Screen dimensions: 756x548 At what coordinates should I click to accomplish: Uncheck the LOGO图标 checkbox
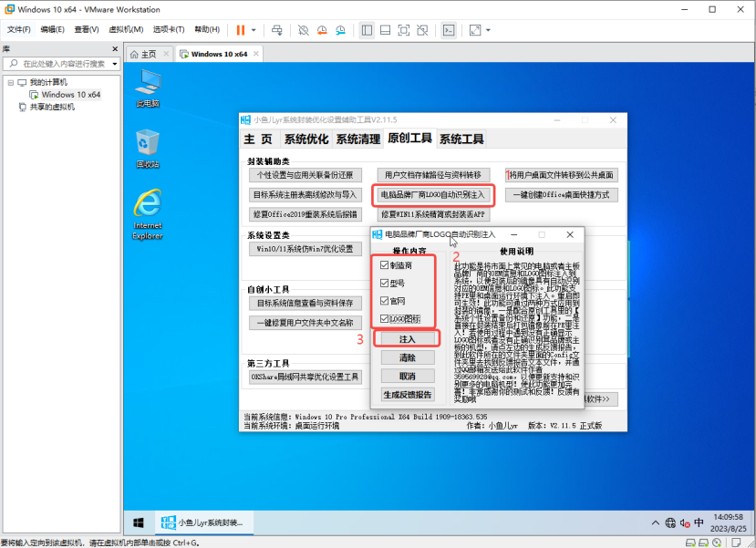click(x=384, y=318)
